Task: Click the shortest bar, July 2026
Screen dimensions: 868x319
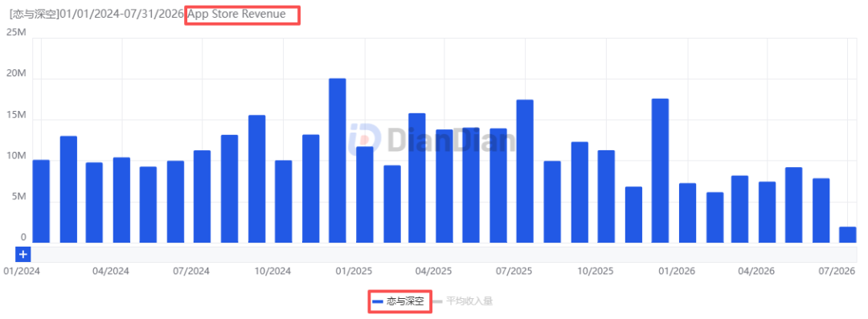Action: 848,235
